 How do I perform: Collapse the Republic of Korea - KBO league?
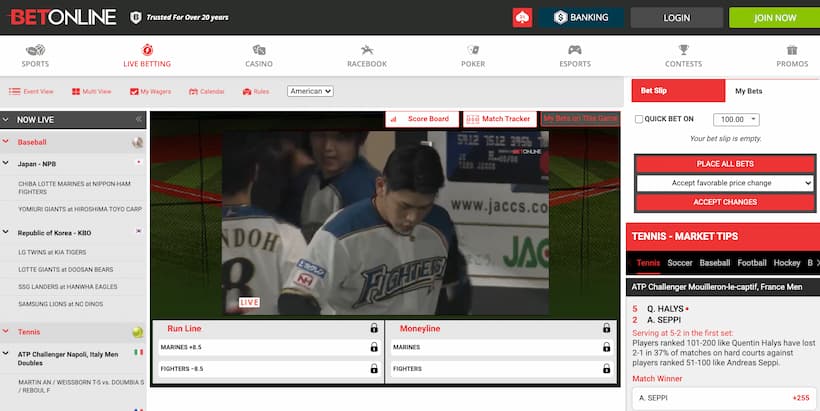[6, 232]
